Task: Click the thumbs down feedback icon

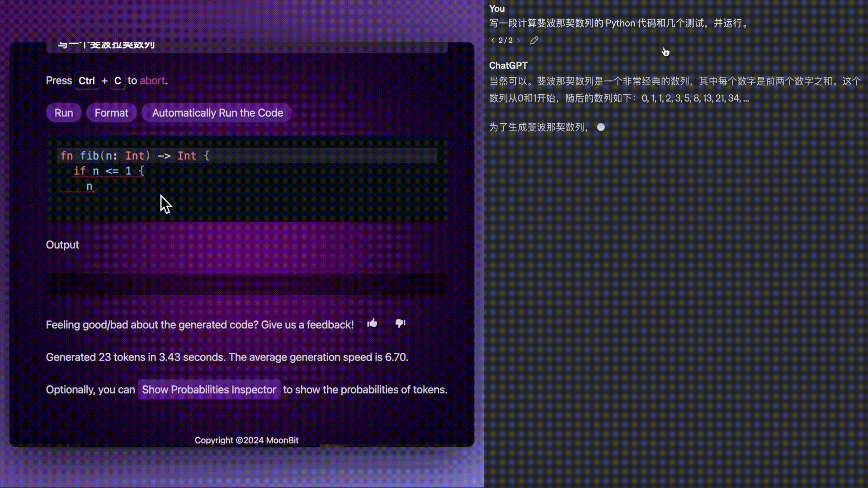Action: click(400, 323)
